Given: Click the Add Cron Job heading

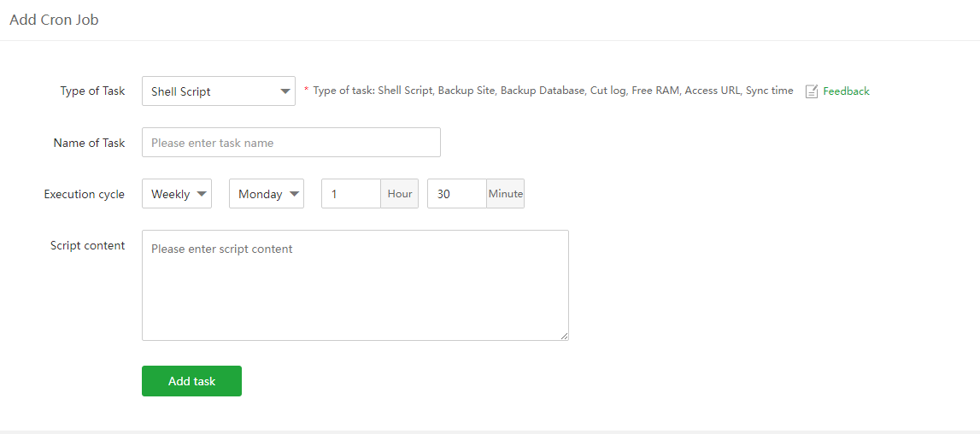Looking at the screenshot, I should [54, 20].
